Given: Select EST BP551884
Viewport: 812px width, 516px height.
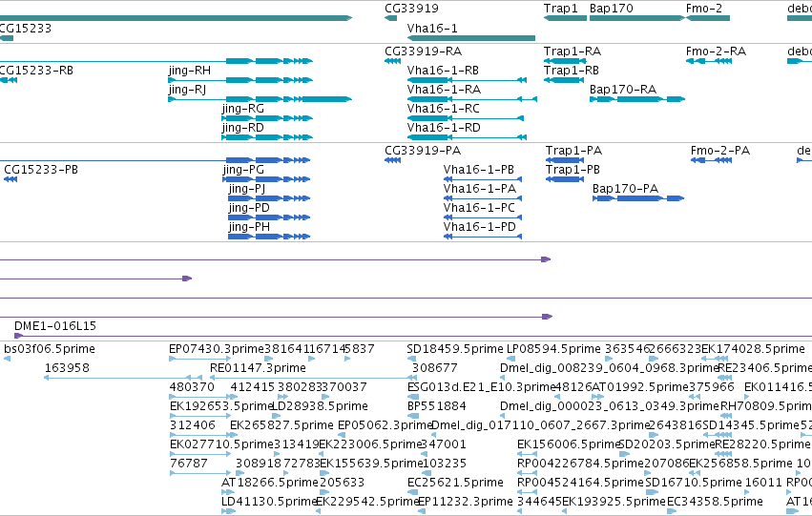Looking at the screenshot, I should 413,416.
